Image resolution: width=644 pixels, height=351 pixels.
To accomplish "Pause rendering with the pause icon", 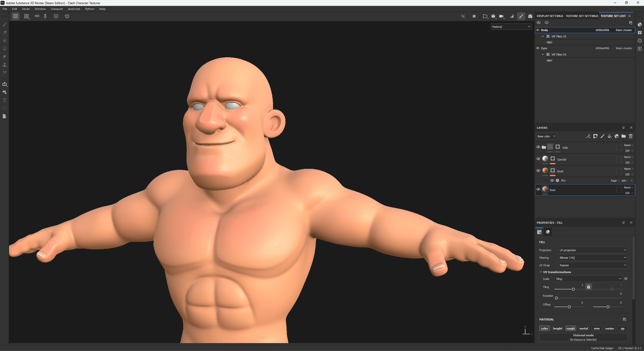I will [x=474, y=16].
